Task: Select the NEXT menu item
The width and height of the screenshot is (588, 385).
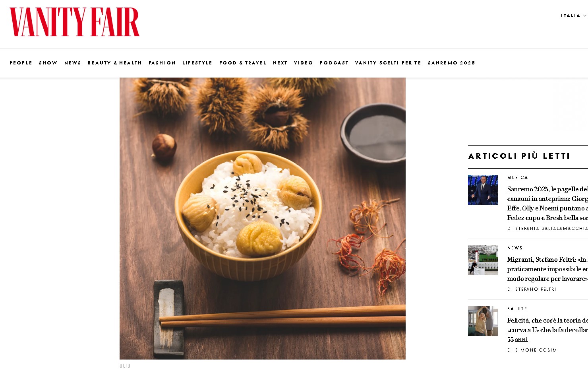Action: pos(280,63)
